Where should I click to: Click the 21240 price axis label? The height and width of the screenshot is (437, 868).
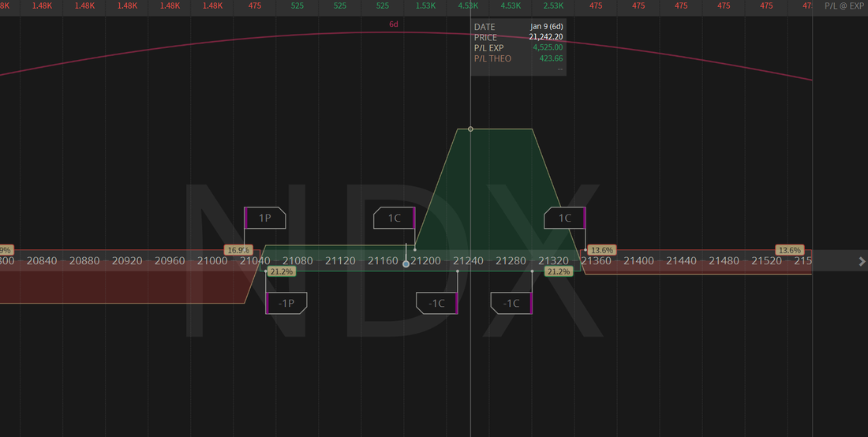468,260
